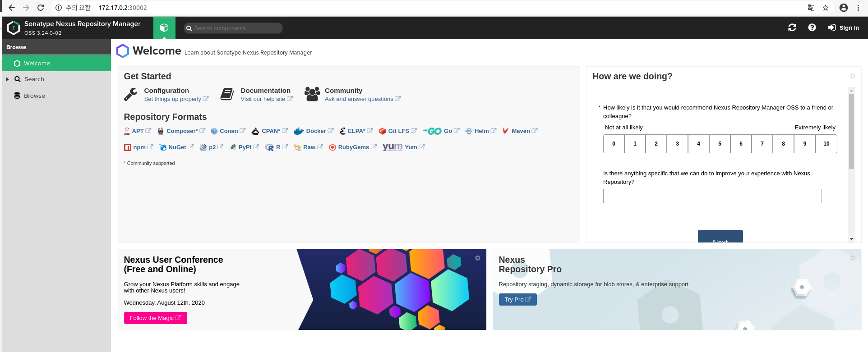Open the CPAN format link
This screenshot has height=352, width=868.
pos(270,131)
